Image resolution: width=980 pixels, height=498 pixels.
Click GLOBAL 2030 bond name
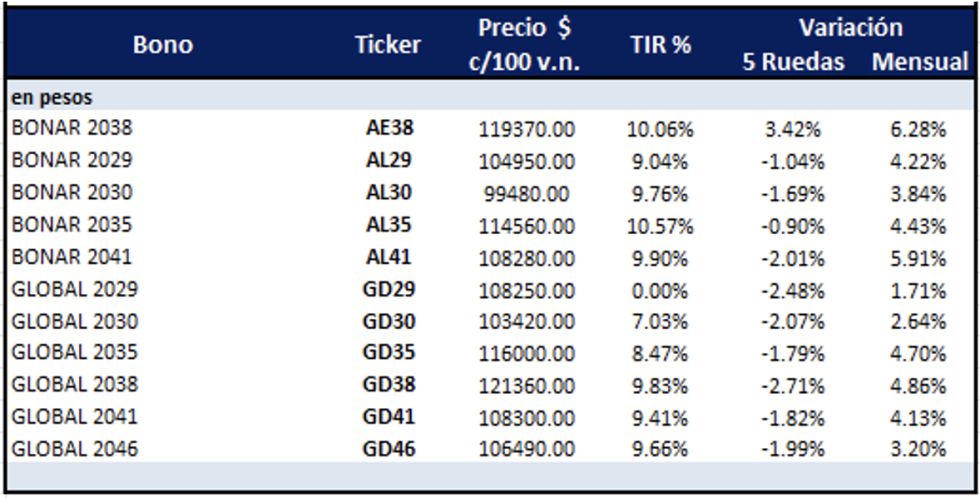[x=75, y=321]
